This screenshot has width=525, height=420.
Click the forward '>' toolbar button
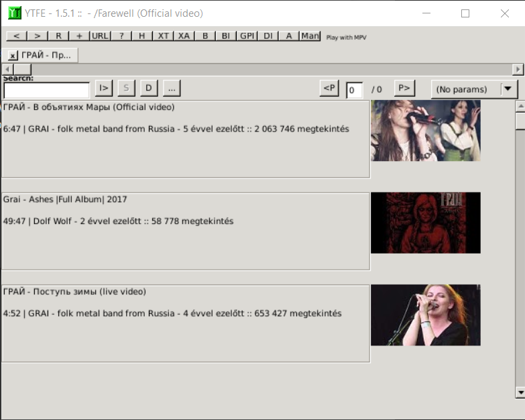click(37, 36)
